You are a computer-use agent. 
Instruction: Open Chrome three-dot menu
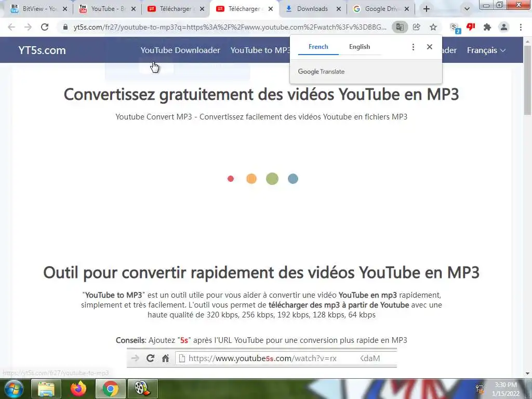coord(521,27)
